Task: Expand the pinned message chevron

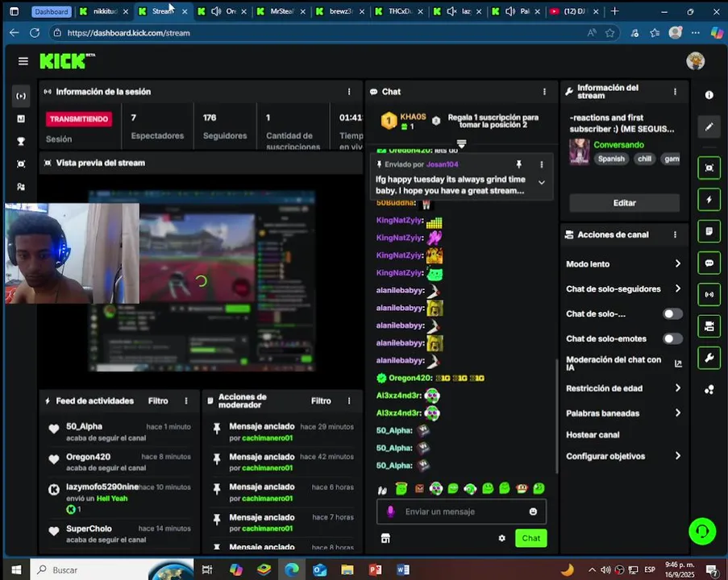Action: point(541,182)
